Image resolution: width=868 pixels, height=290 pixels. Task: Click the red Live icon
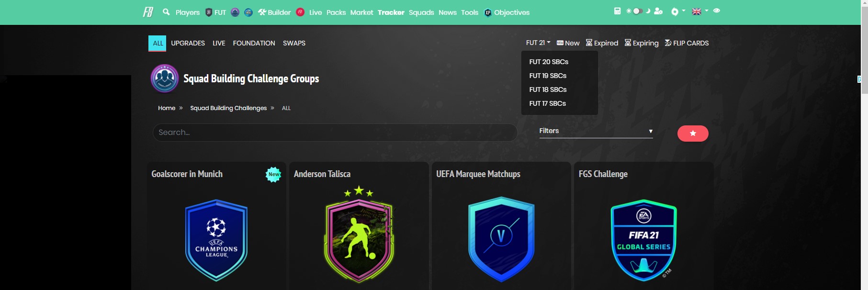[x=300, y=12]
